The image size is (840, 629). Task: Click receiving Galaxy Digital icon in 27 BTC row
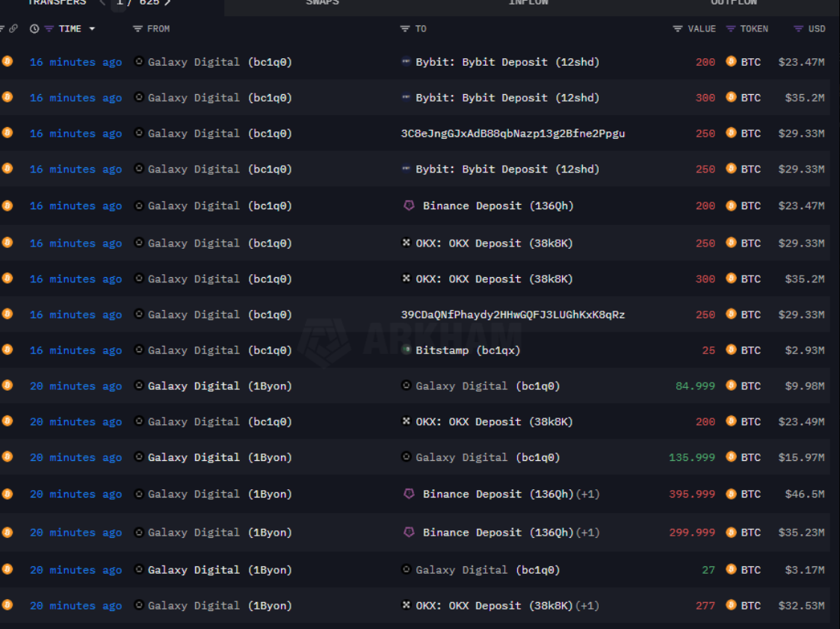pyautogui.click(x=406, y=569)
